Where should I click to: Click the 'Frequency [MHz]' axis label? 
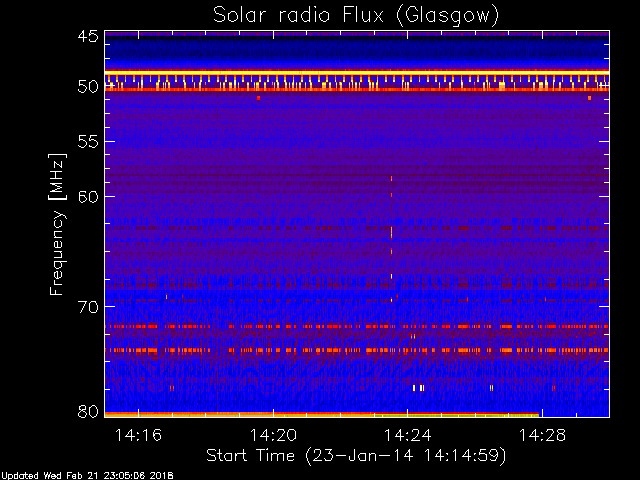[57, 224]
